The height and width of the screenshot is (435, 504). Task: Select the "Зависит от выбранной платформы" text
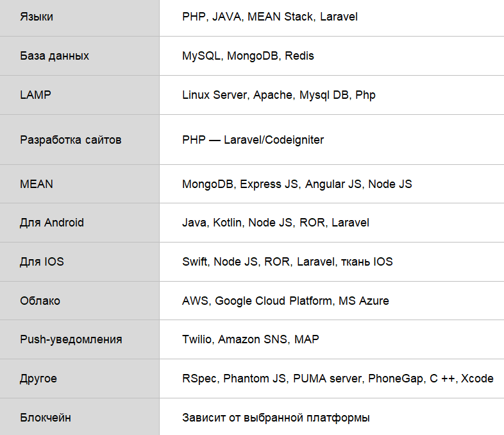(276, 418)
